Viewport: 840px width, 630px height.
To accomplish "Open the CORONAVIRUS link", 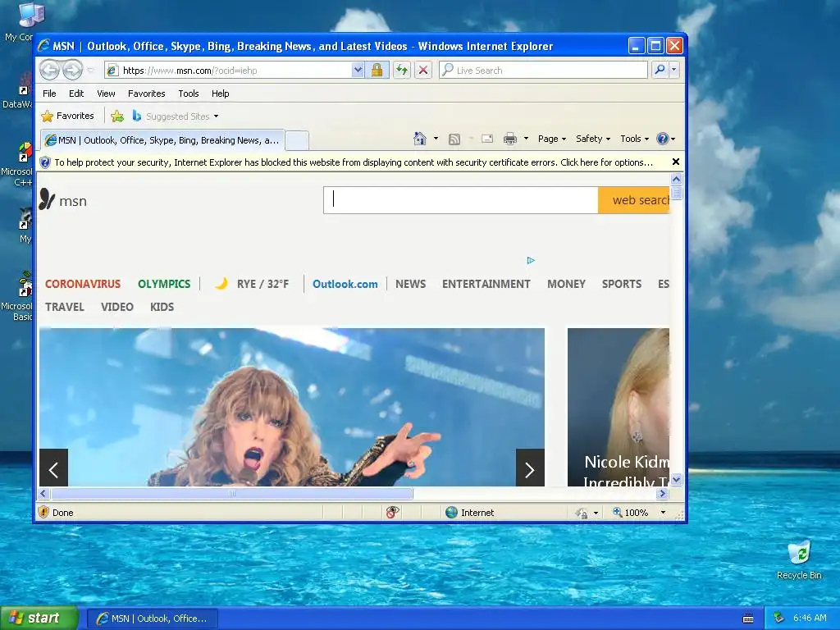I will [83, 284].
